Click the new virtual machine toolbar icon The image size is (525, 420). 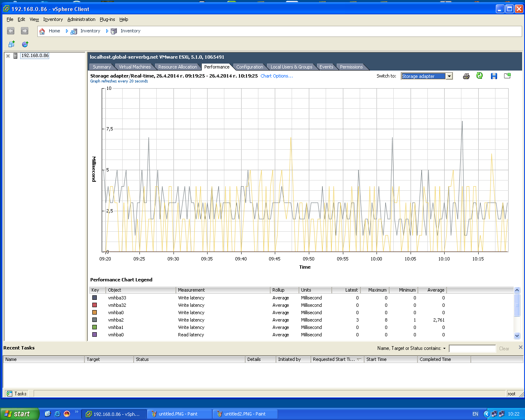pyautogui.click(x=11, y=44)
